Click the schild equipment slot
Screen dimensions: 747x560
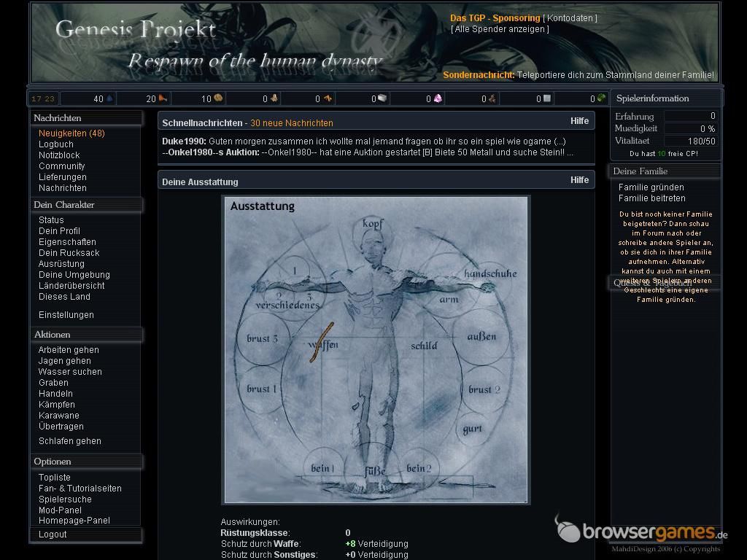click(x=424, y=346)
